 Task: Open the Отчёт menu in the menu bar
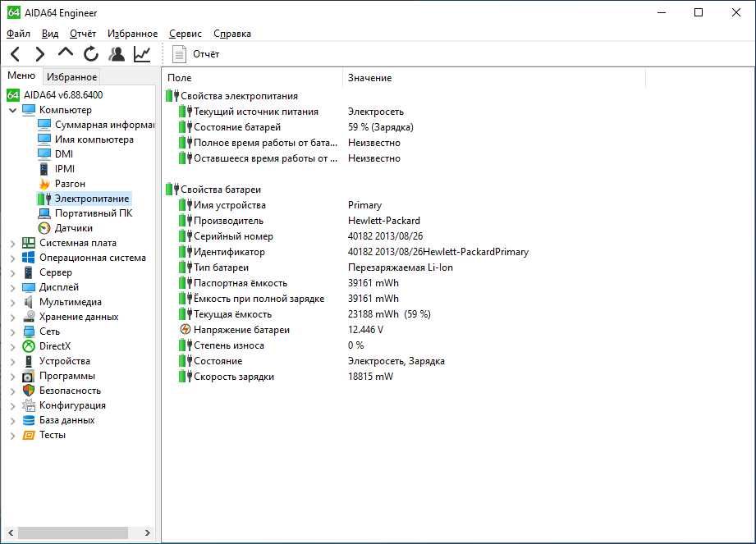[83, 34]
